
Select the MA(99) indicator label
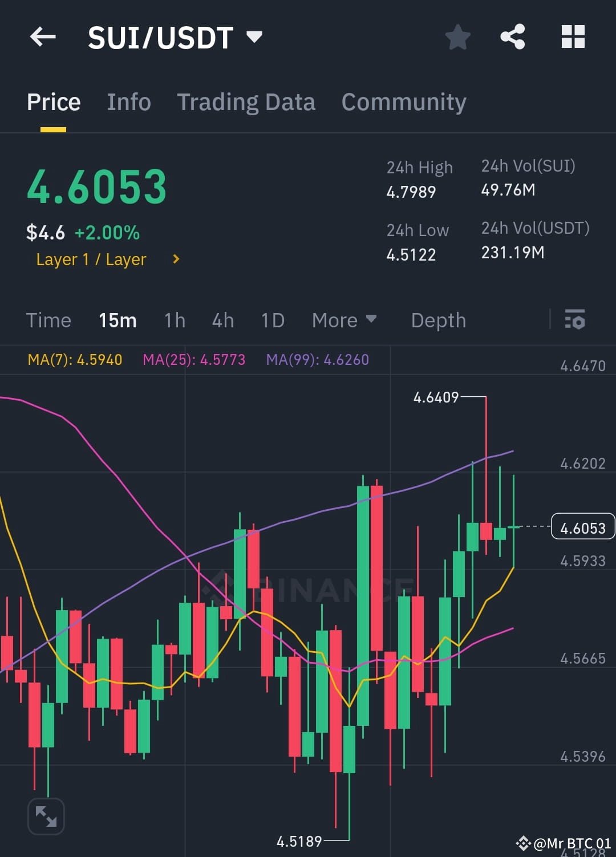pyautogui.click(x=318, y=360)
